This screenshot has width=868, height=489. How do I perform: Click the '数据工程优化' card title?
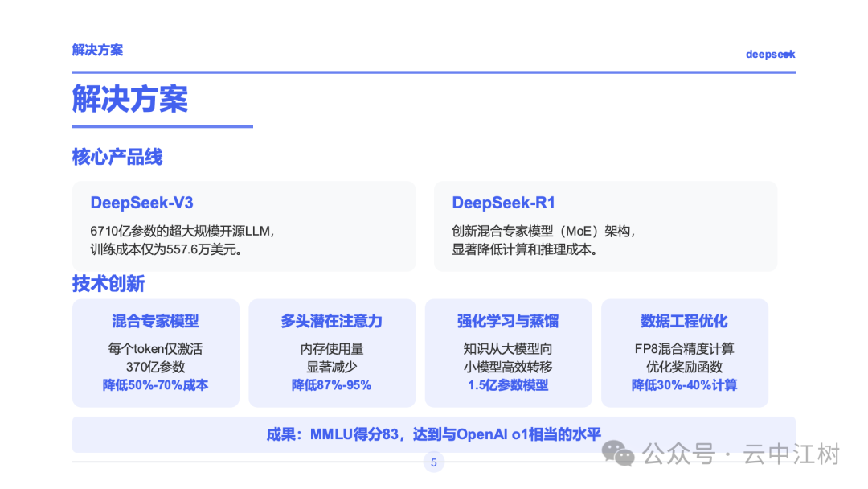(684, 321)
